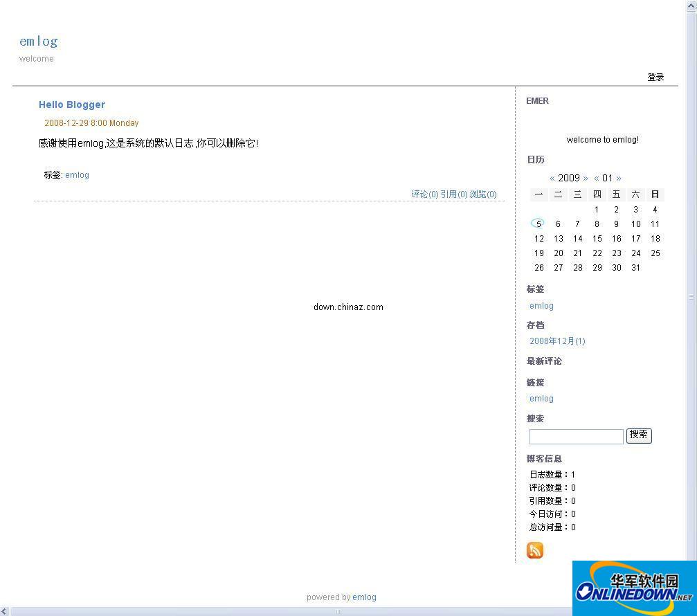Screen dimensions: 697x616
Task: Open the 登录 login link
Action: [x=654, y=77]
